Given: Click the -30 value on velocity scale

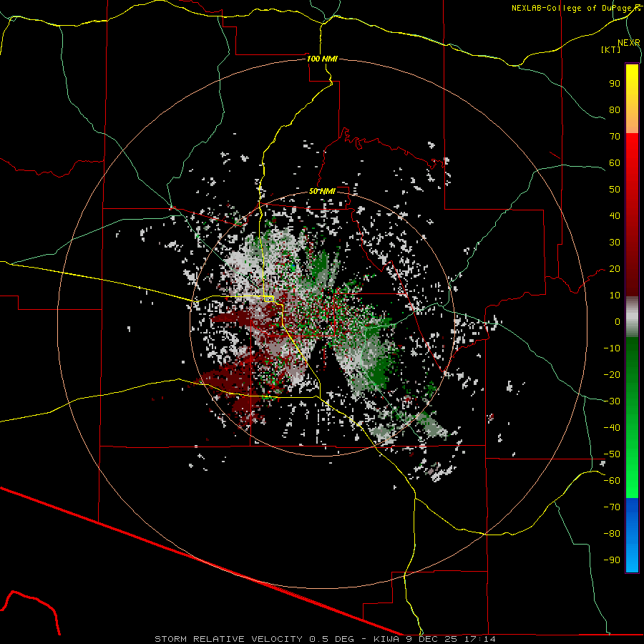Looking at the screenshot, I should click(x=612, y=401).
